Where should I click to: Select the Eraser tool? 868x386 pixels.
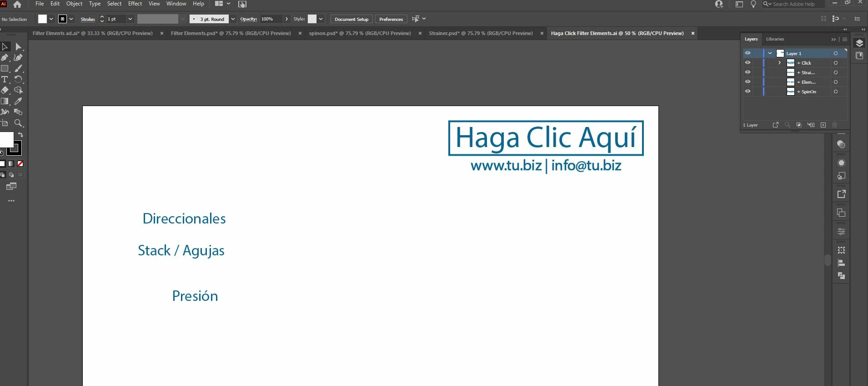point(5,90)
